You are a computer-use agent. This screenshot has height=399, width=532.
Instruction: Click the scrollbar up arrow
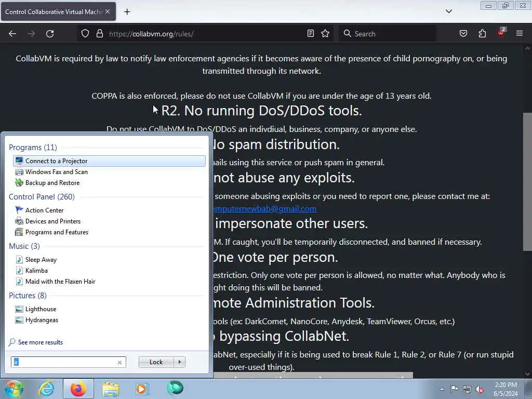point(527,48)
